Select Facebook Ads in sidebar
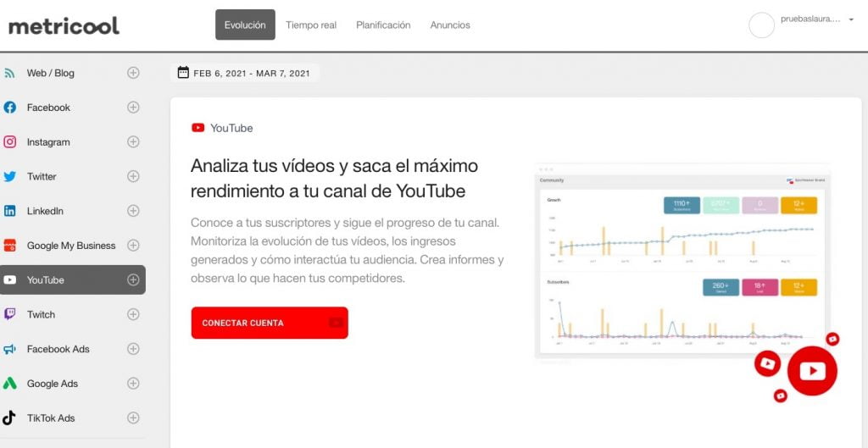Image resolution: width=868 pixels, height=448 pixels. pyautogui.click(x=58, y=349)
